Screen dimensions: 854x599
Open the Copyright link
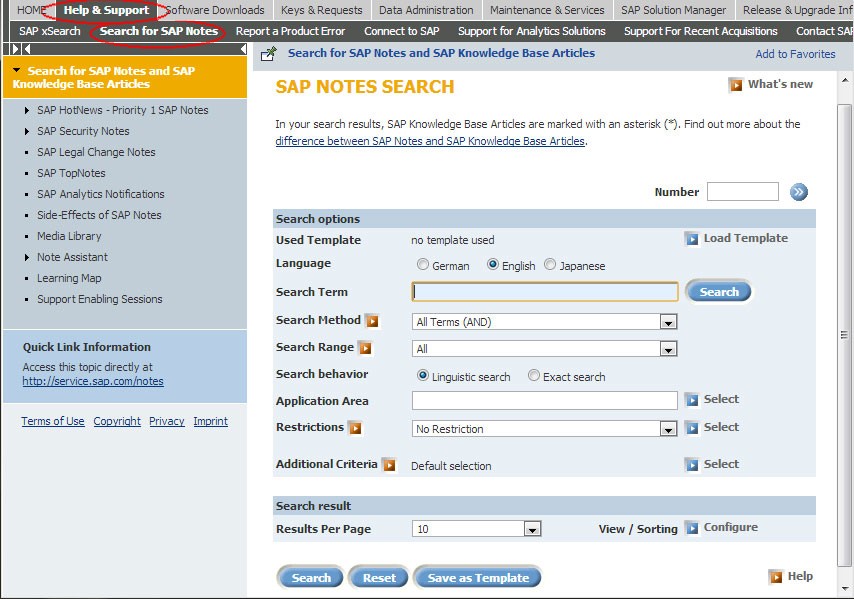click(x=117, y=421)
